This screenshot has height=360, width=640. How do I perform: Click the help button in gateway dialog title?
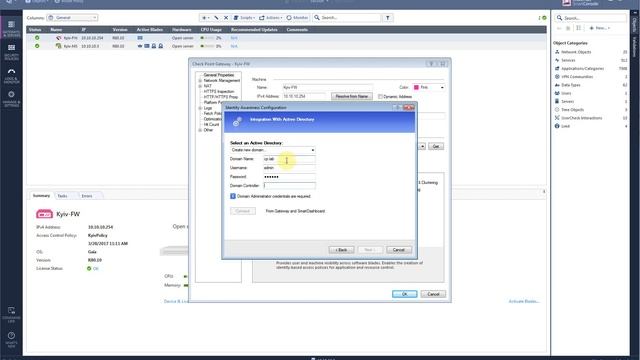coord(431,64)
